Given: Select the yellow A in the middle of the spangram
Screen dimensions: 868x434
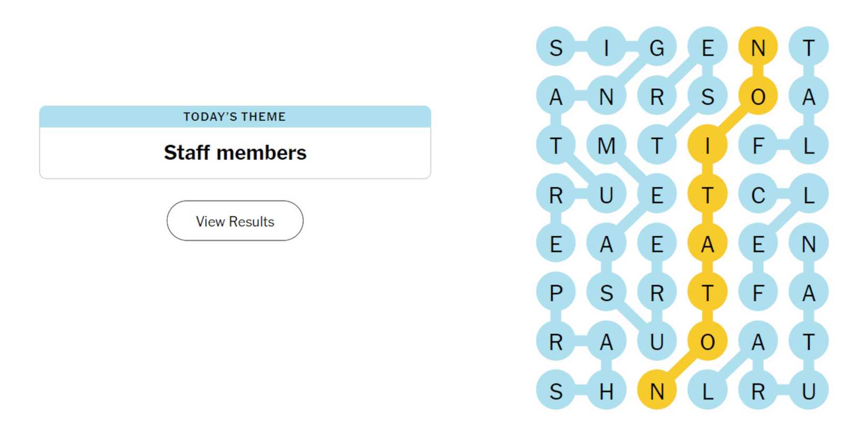Looking at the screenshot, I should coord(708,243).
